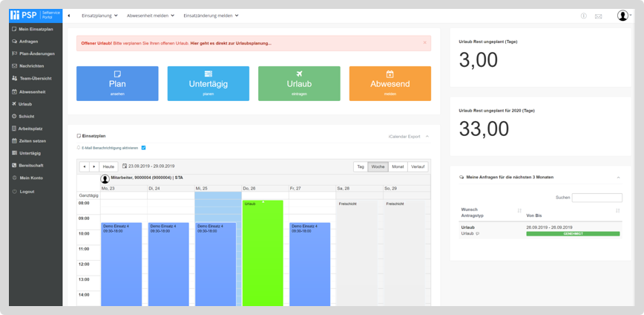Click Logout in the sidebar
This screenshot has height=315, width=644.
(x=27, y=191)
